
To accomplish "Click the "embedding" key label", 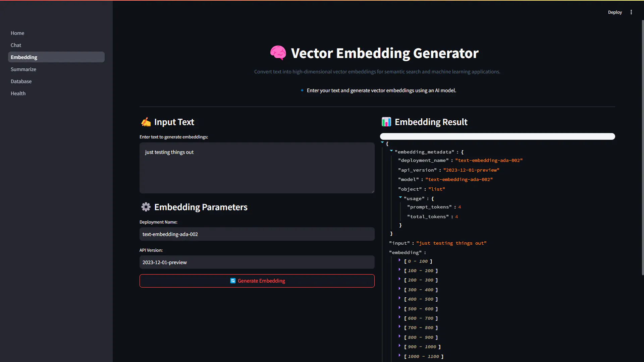I will 405,253.
